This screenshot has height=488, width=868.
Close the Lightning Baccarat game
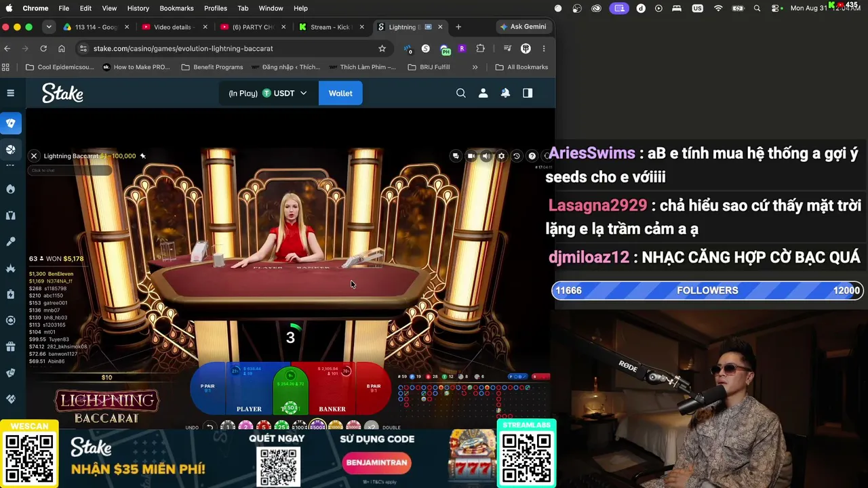point(34,156)
